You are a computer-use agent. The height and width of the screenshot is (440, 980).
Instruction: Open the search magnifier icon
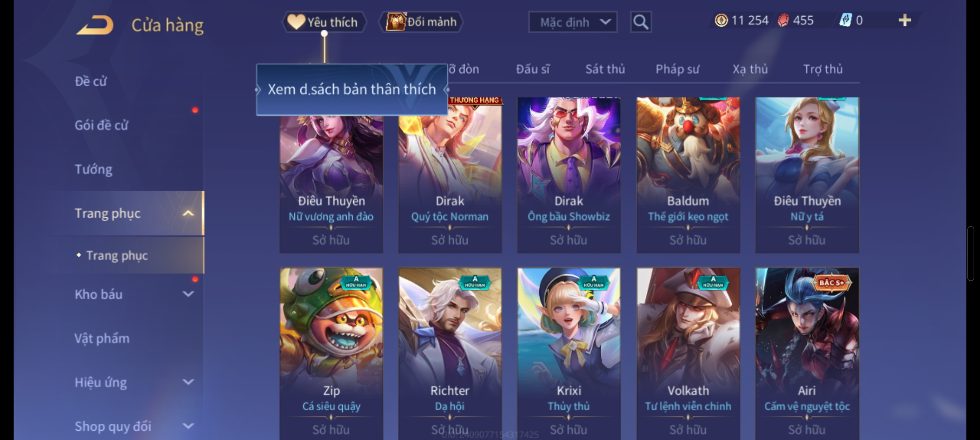click(x=641, y=22)
